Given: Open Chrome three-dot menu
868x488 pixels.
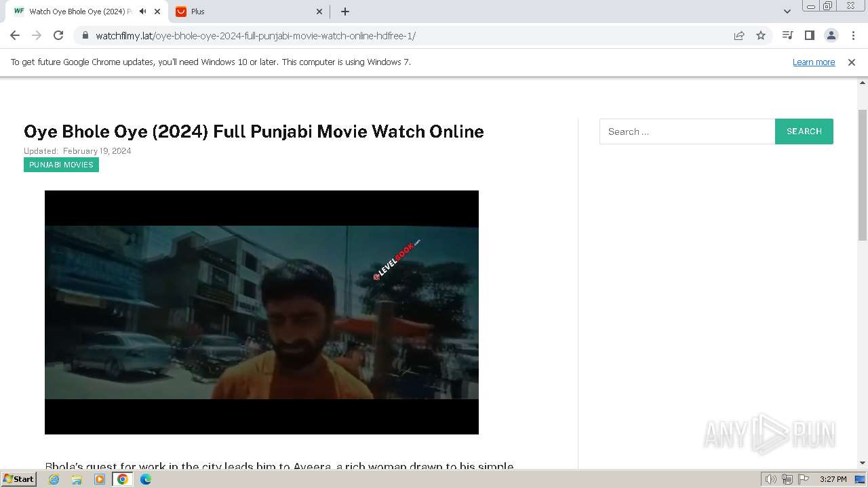Looking at the screenshot, I should (x=853, y=35).
